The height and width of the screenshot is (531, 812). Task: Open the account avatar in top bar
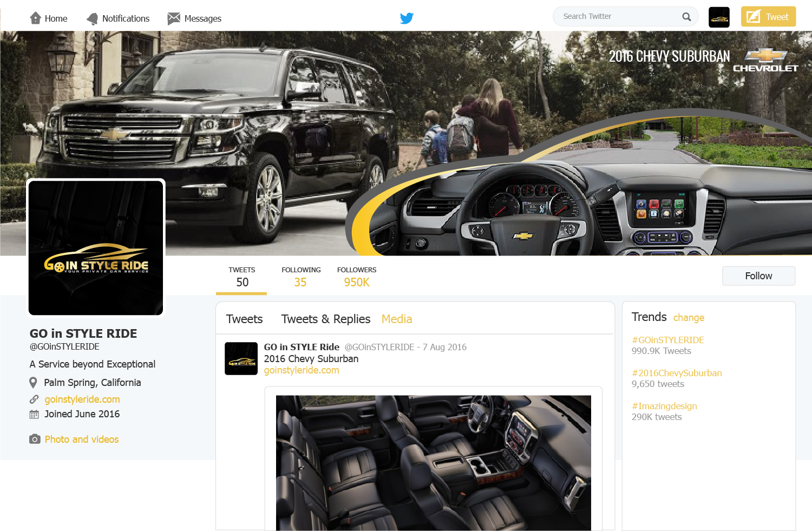click(719, 17)
